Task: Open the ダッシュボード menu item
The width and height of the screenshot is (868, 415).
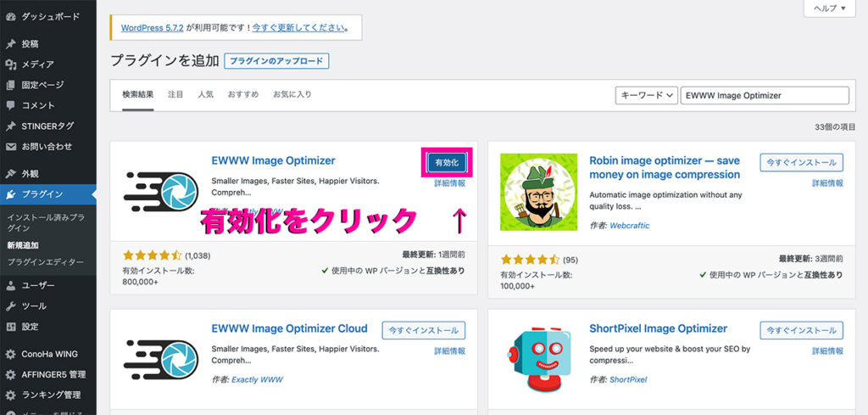Action: 48,17
